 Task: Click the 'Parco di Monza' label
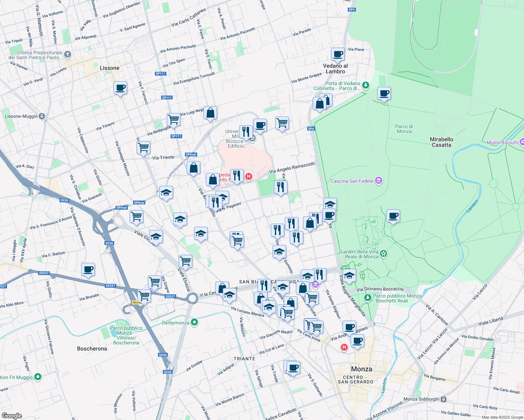[404, 129]
